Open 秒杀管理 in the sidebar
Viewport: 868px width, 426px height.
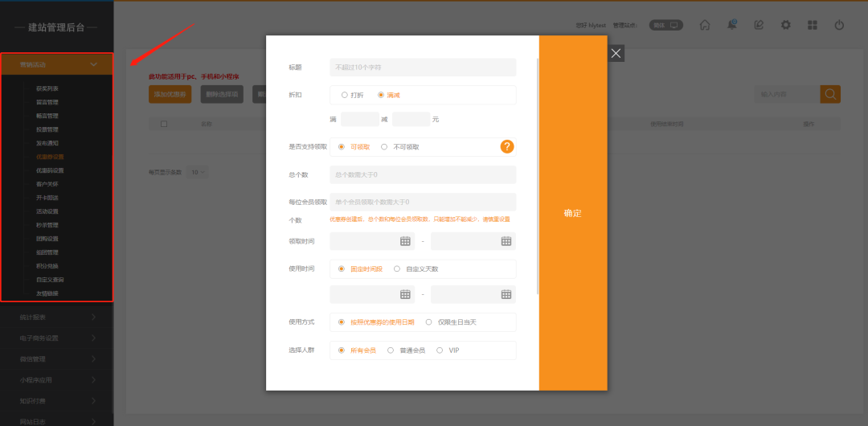click(x=47, y=225)
